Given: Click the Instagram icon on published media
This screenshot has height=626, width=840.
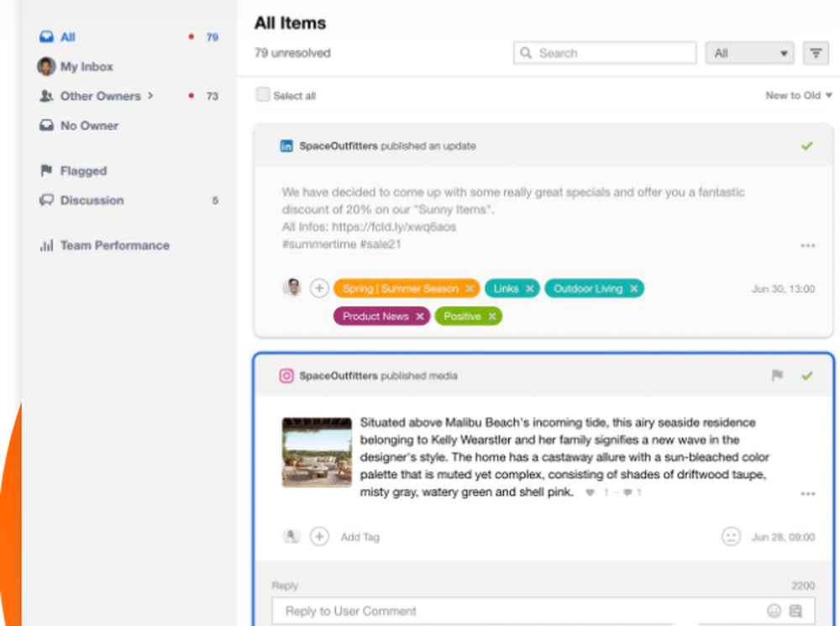Looking at the screenshot, I should [x=286, y=376].
